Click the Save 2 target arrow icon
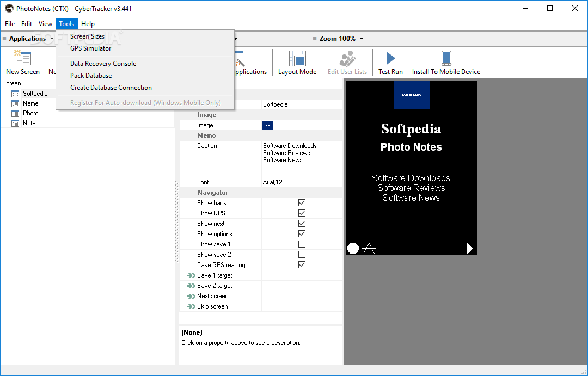Screen dimensions: 588x376 pos(191,286)
